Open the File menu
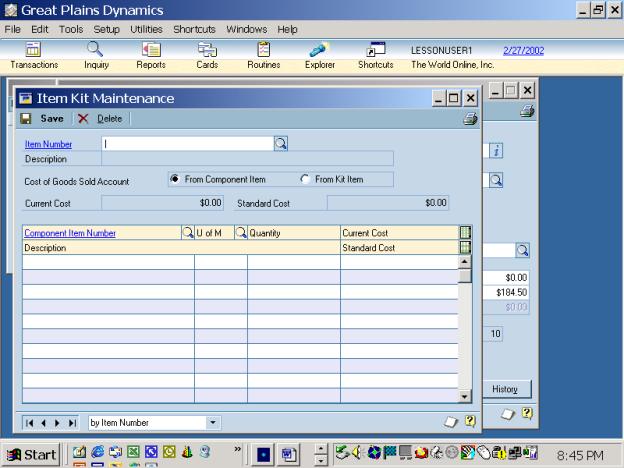This screenshot has height=468, width=624. coord(12,29)
